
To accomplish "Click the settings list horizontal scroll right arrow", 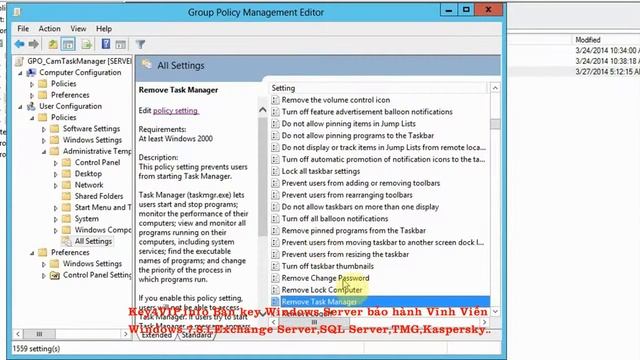I will [484, 322].
